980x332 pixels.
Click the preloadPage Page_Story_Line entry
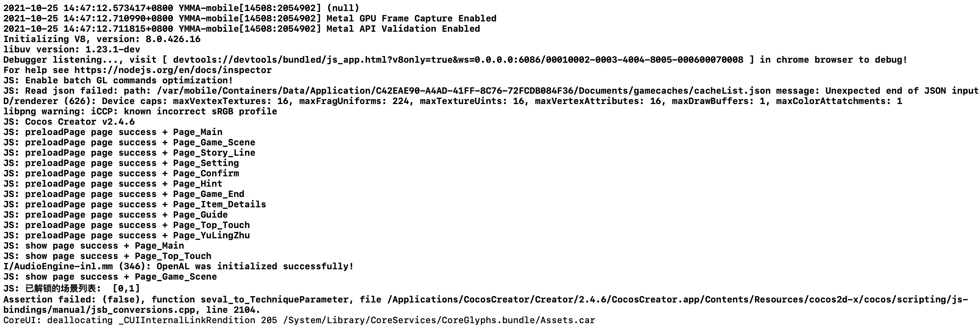pyautogui.click(x=129, y=153)
